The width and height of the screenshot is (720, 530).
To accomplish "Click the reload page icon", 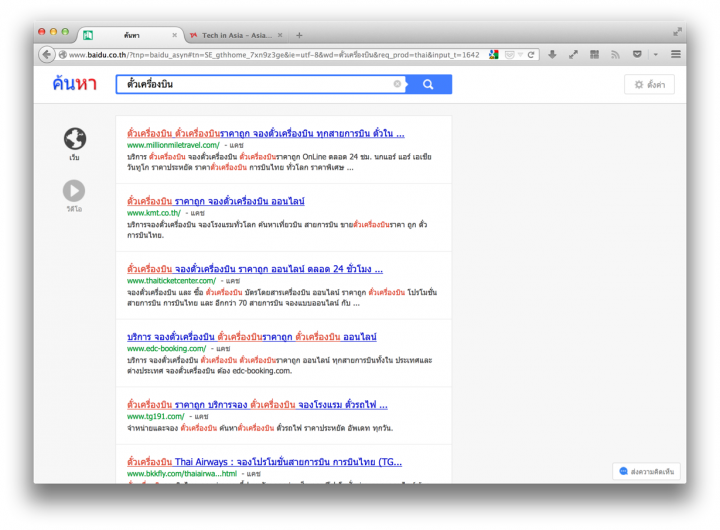I will pyautogui.click(x=531, y=55).
